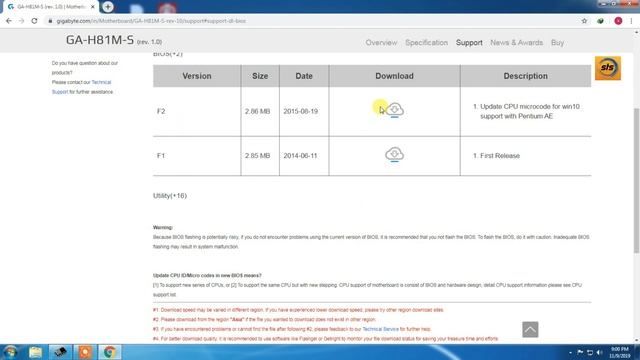Open Action Center flag icon
The height and width of the screenshot is (360, 640).
(x=580, y=352)
